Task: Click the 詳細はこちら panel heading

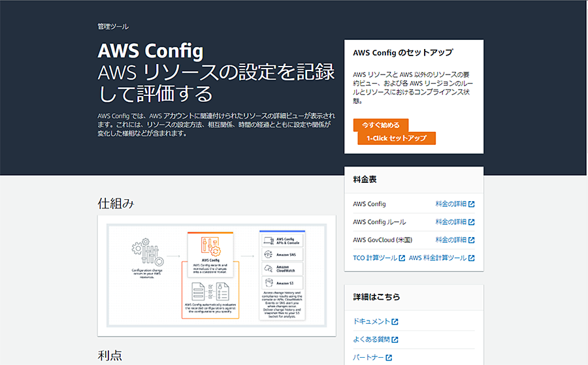Action: [x=376, y=297]
